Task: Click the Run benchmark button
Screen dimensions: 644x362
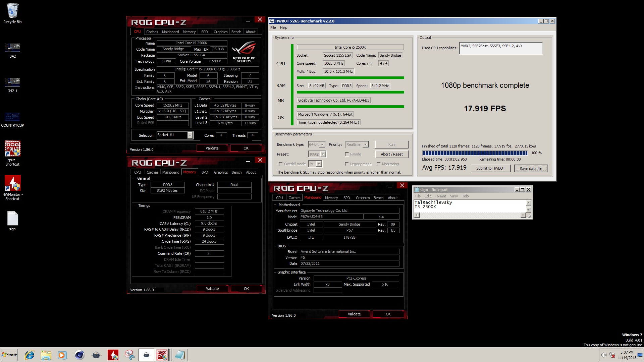Action: (391, 144)
